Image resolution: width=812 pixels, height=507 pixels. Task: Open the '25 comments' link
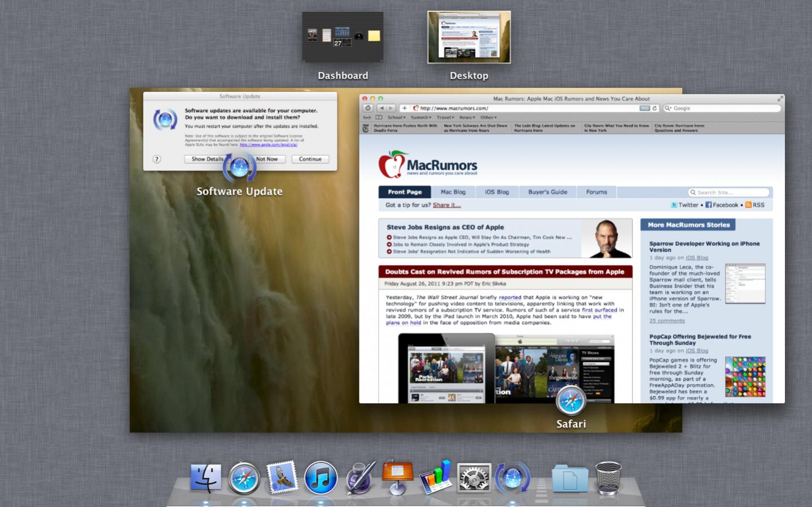[x=667, y=321]
